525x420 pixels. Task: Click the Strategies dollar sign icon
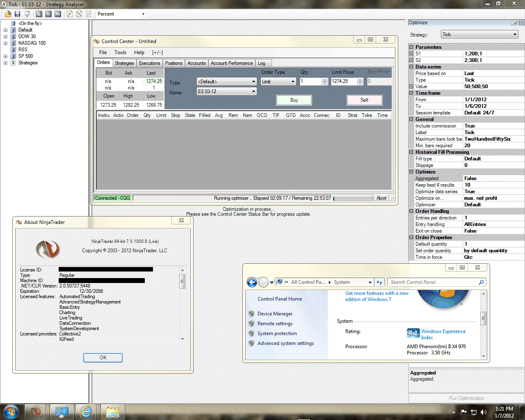[13, 63]
